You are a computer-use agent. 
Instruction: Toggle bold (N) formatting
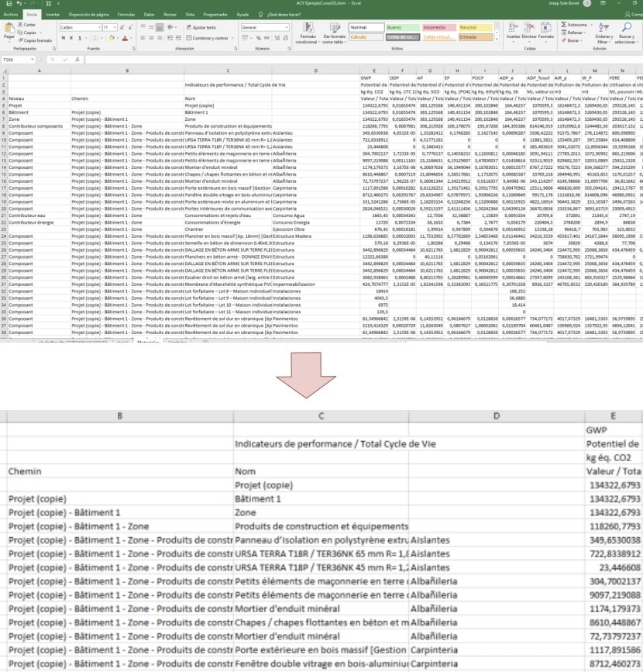[64, 38]
